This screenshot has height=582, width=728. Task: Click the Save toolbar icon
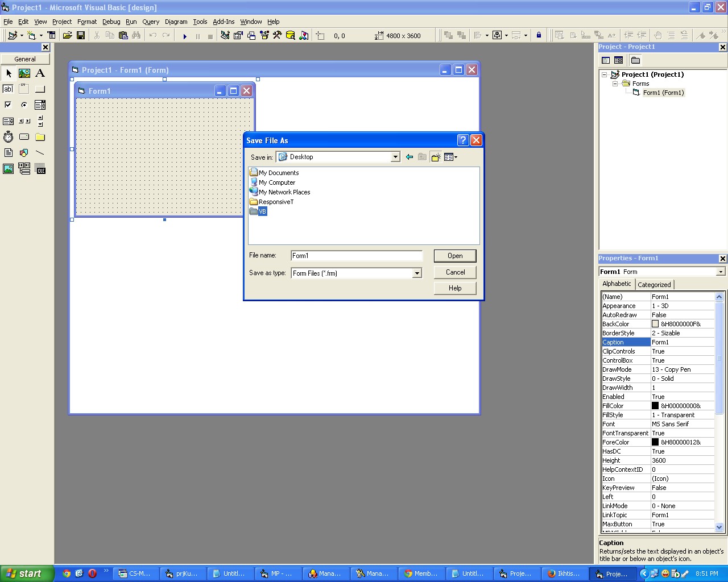(x=81, y=35)
